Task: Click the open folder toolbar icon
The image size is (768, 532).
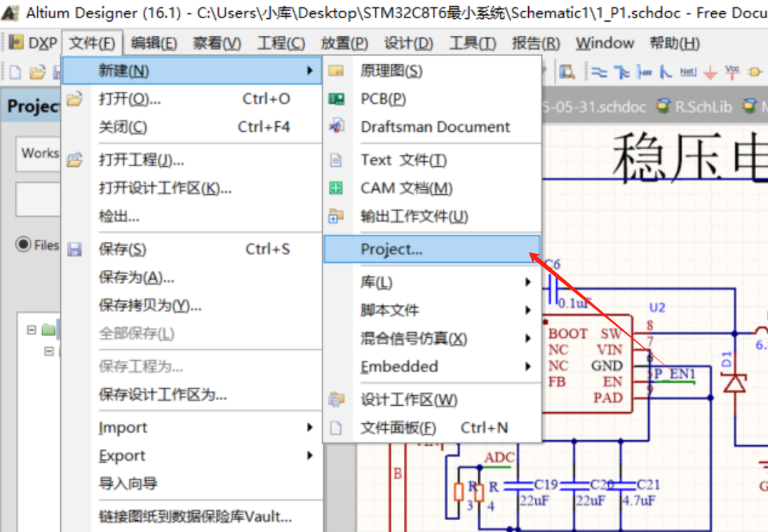Action: (x=37, y=72)
